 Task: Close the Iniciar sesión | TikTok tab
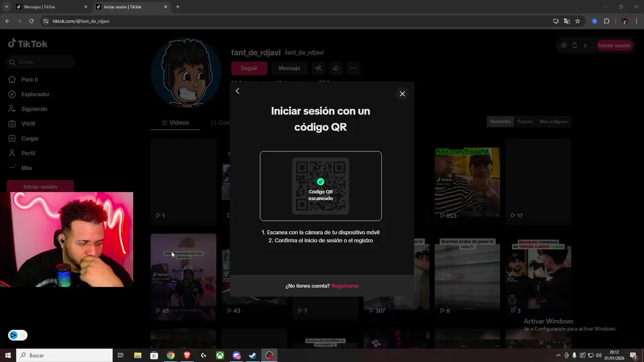coord(166,7)
